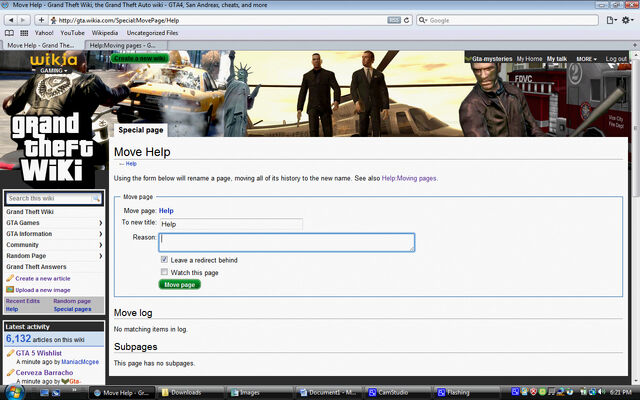The width and height of the screenshot is (640, 400).
Task: Switch to the Help:Moving pages browser tab
Action: [x=122, y=45]
